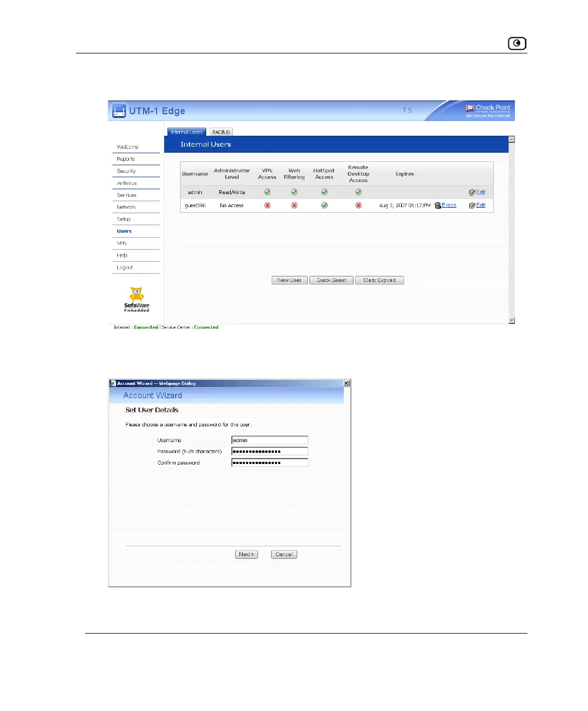Open the Security menu item
This screenshot has height=711, width=588.
[x=126, y=171]
